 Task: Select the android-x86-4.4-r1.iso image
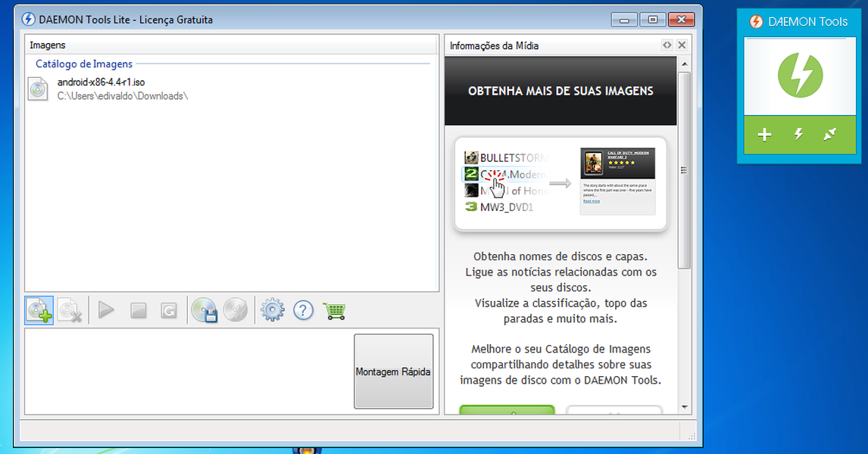tap(101, 82)
